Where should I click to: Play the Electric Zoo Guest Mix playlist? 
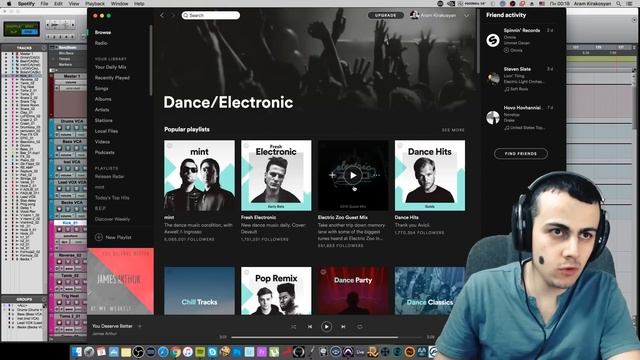point(353,176)
